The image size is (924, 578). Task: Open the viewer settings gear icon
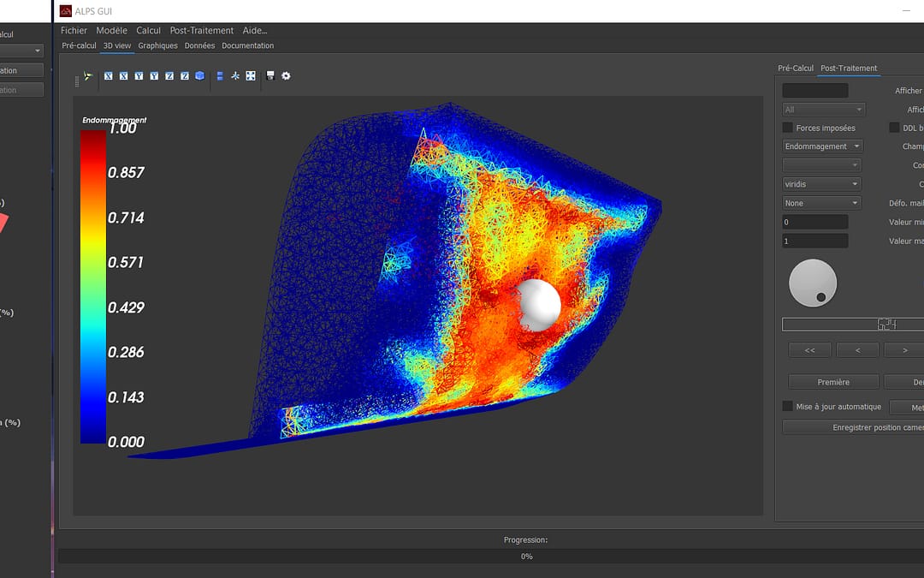[286, 76]
